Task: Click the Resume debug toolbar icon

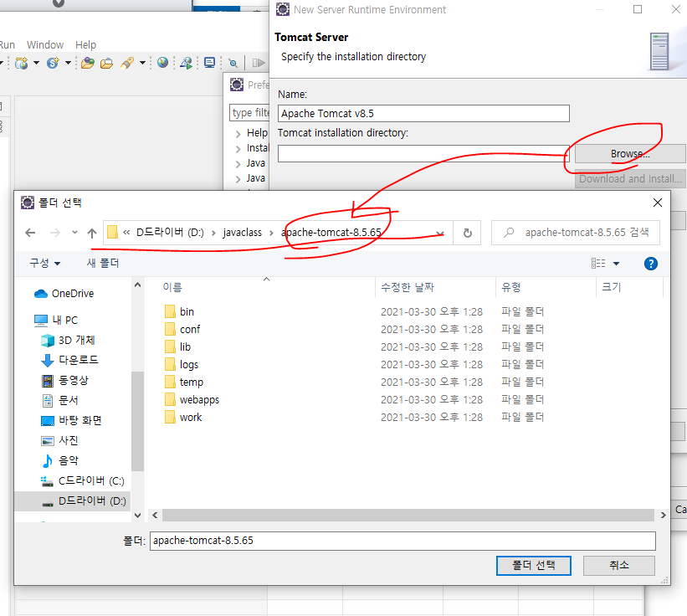Action: pyautogui.click(x=259, y=63)
